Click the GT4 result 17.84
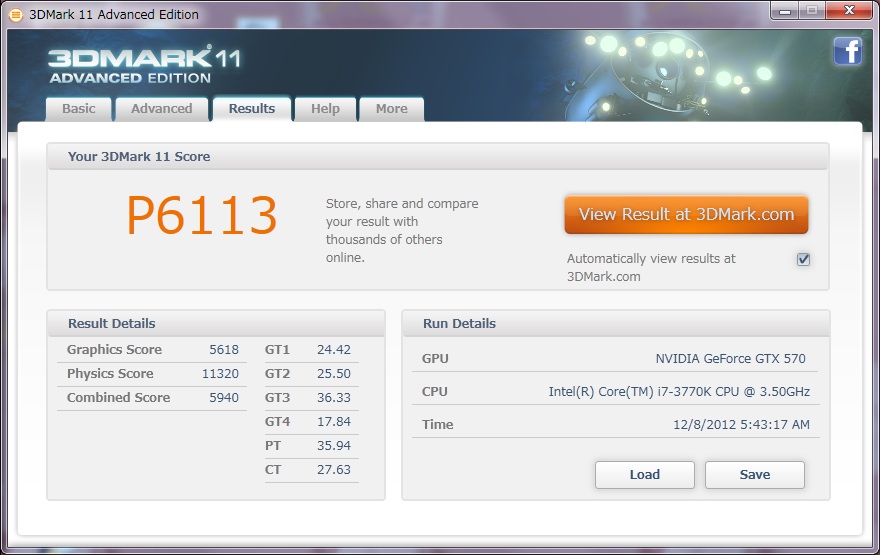880x555 pixels. [x=334, y=421]
